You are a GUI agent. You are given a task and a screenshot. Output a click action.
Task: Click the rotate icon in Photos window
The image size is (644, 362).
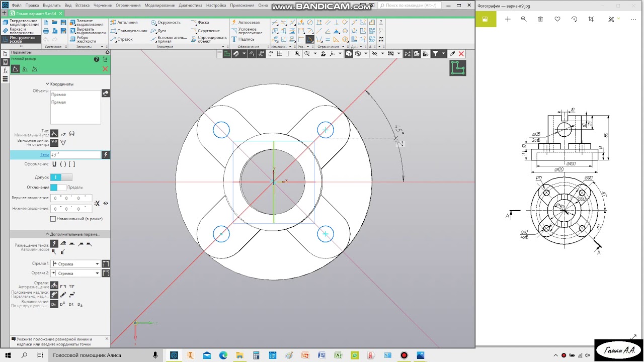pyautogui.click(x=574, y=19)
